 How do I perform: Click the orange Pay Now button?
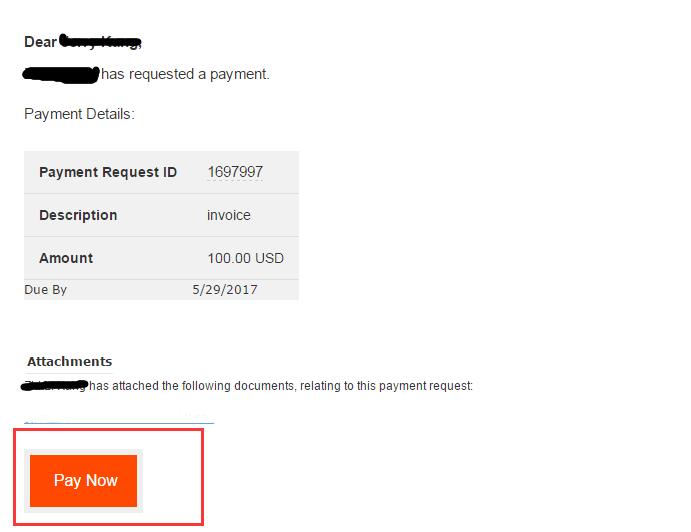(x=83, y=480)
